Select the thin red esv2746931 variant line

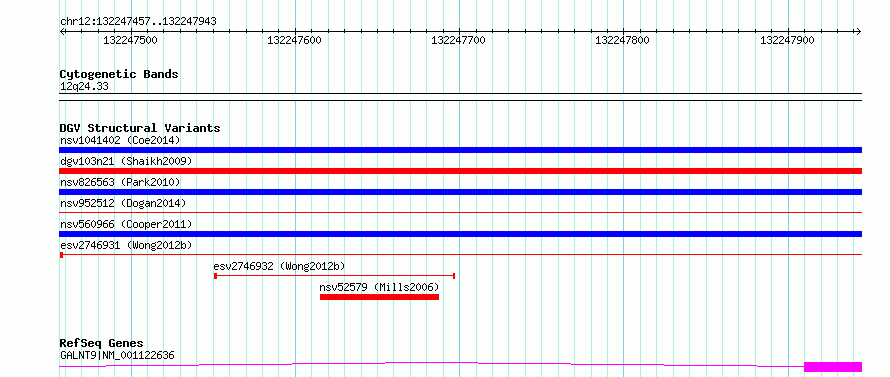pos(460,255)
